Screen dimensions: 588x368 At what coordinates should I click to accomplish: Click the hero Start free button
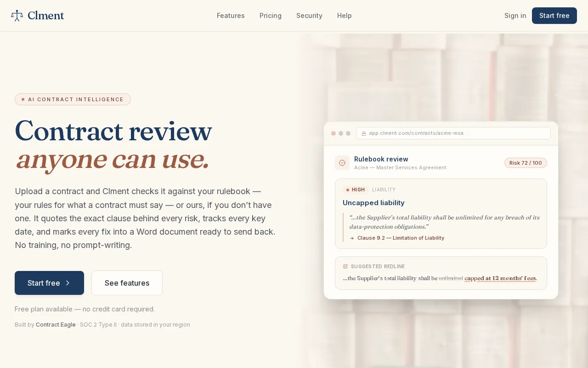[49, 283]
